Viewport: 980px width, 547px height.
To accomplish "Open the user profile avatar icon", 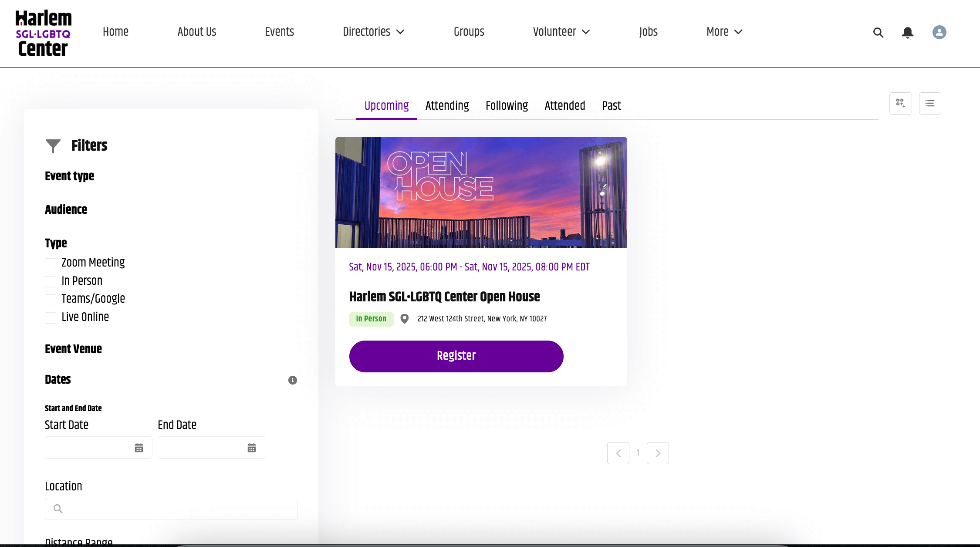I will (939, 32).
